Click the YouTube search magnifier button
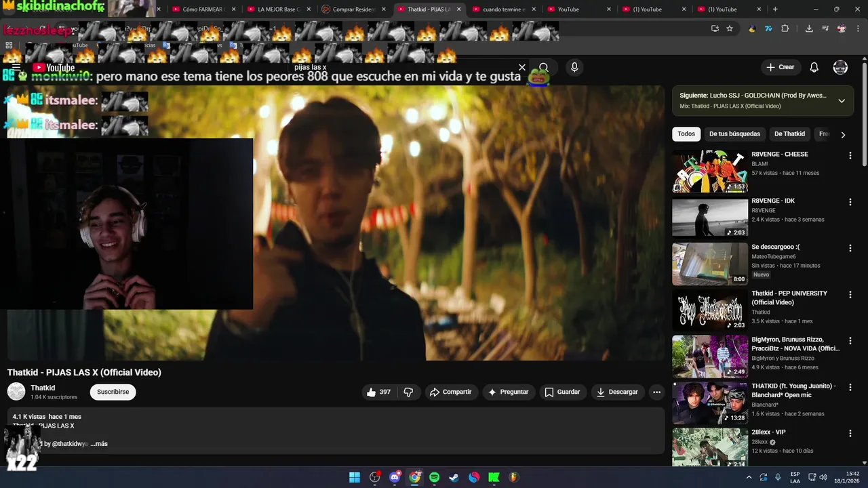 pos(543,67)
